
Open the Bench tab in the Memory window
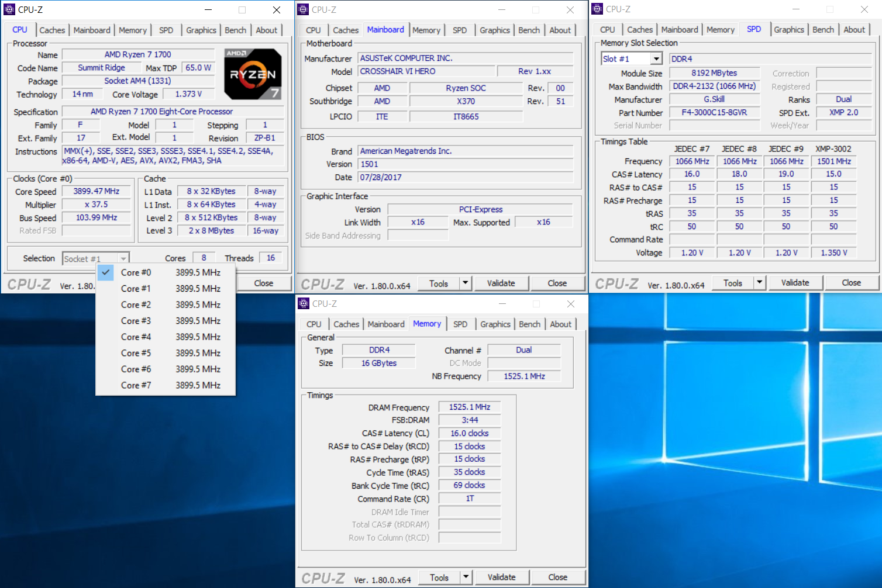tap(530, 324)
